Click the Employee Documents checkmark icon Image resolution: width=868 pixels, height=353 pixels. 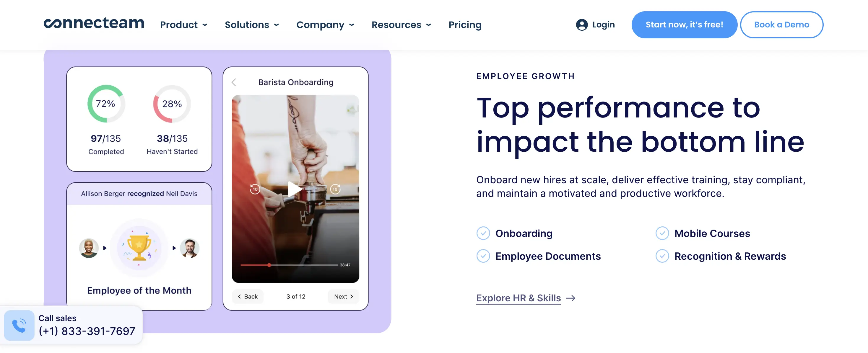483,256
